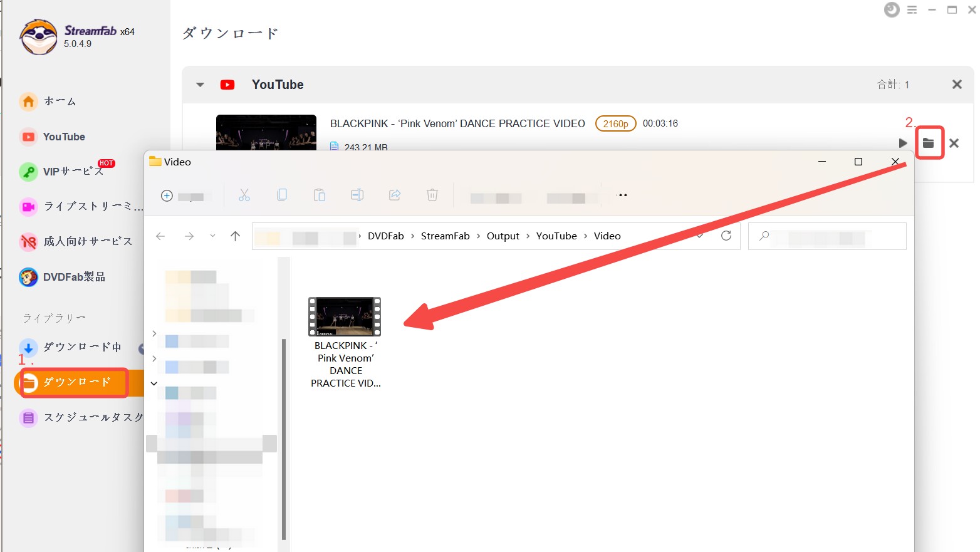Close the YouTube group with X
980x552 pixels.
pos(957,84)
